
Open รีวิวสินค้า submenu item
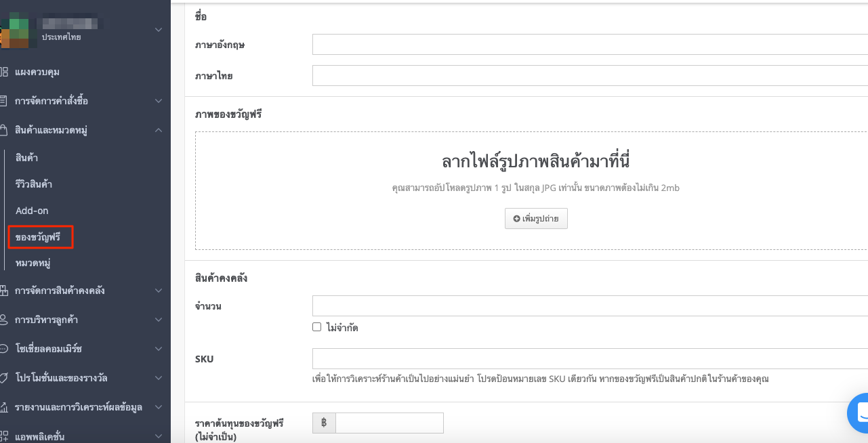point(34,184)
